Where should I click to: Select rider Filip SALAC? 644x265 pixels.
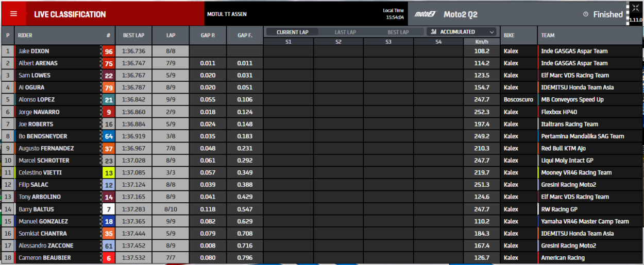coord(34,185)
